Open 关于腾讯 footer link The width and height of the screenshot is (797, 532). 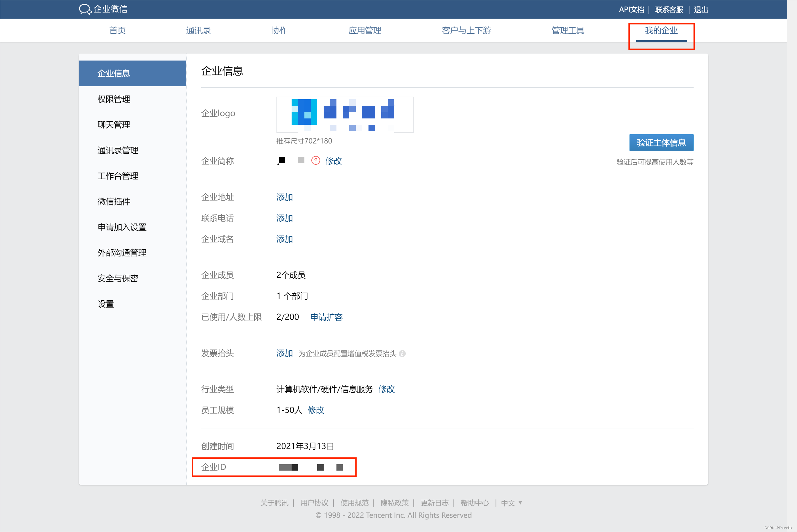point(274,503)
